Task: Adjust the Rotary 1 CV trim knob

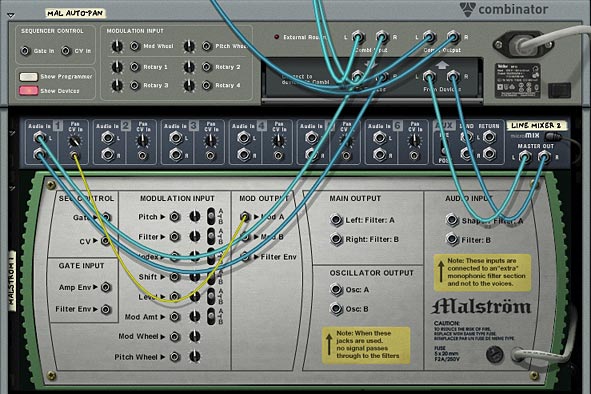Action: pyautogui.click(x=117, y=67)
